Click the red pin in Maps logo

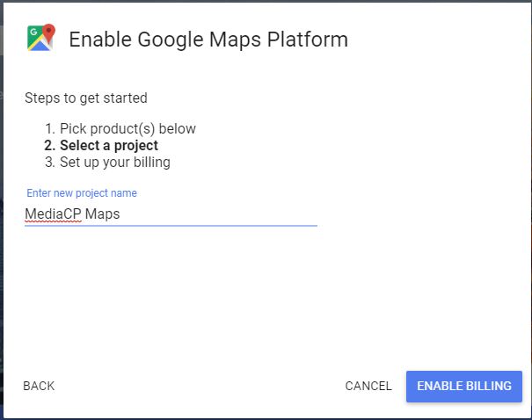[x=49, y=33]
